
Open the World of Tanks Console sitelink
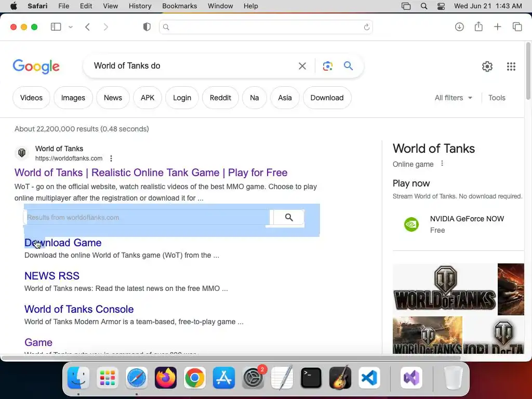pyautogui.click(x=79, y=309)
